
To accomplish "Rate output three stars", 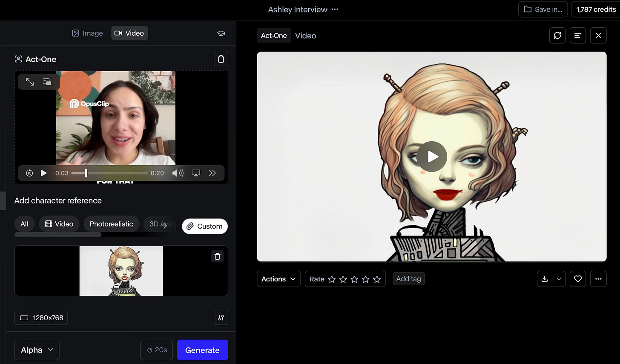I will pos(354,279).
